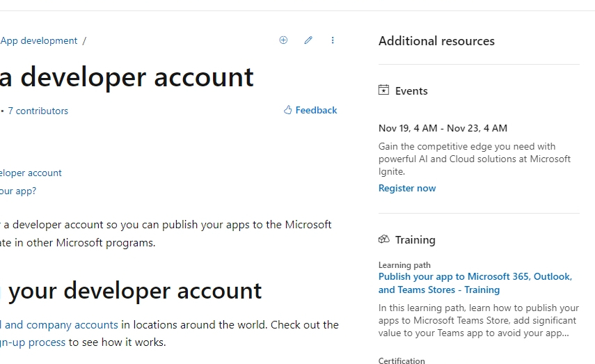This screenshot has height=364, width=595.
Task: Click the 'your developer account' section heading
Action: pos(131,291)
